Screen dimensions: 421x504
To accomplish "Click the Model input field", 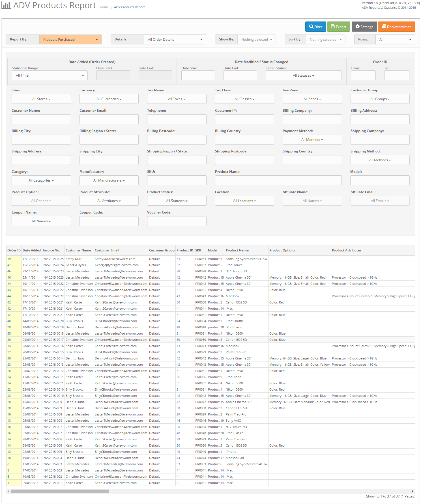I will pos(380,180).
